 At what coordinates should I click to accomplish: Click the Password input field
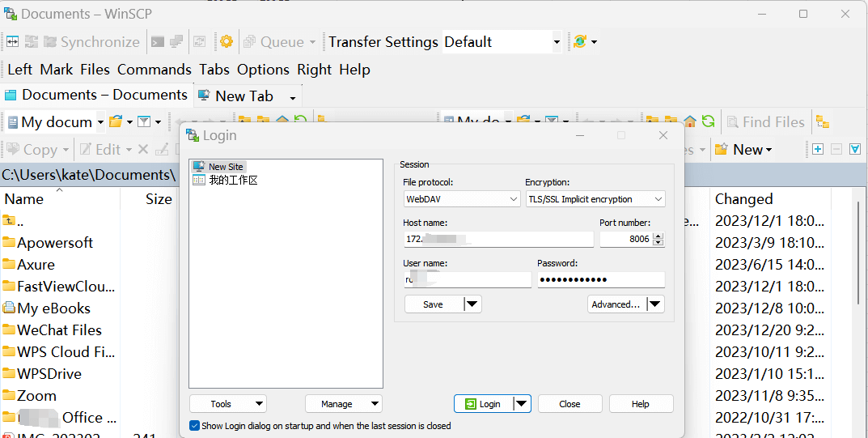click(x=601, y=279)
